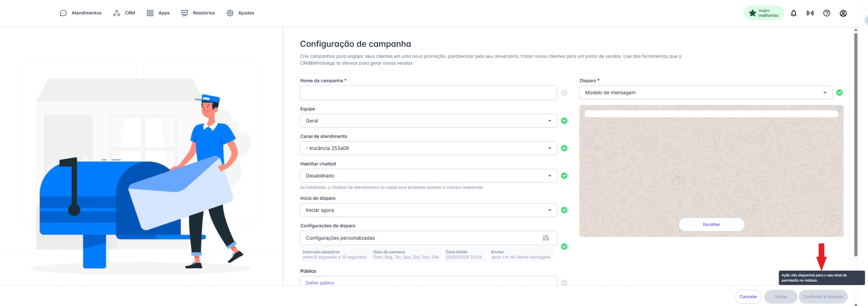Viewport: 868px width, 306px height.
Task: Open the Relatórios menu
Action: click(x=198, y=13)
